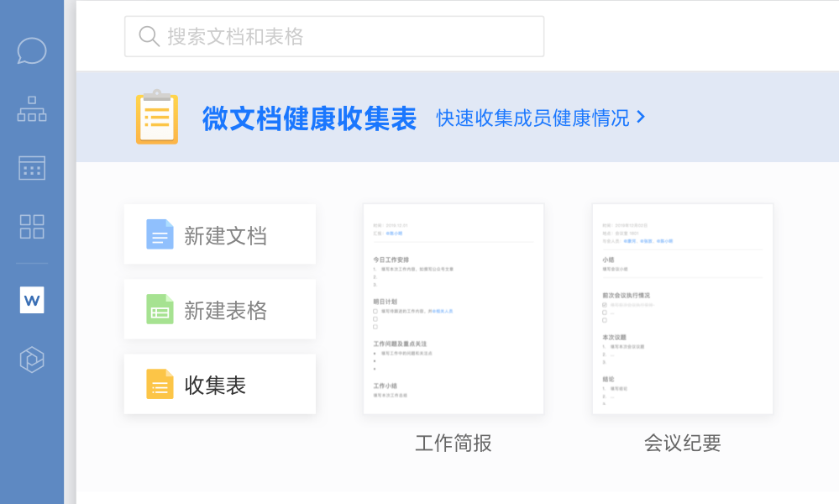The width and height of the screenshot is (839, 504).
Task: Select the WeDoc 'W' sidebar icon
Action: [x=32, y=300]
